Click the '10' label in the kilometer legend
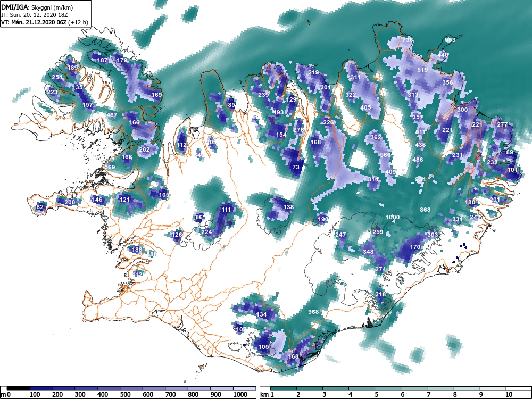Screen dimensions: 532x399 508,395
